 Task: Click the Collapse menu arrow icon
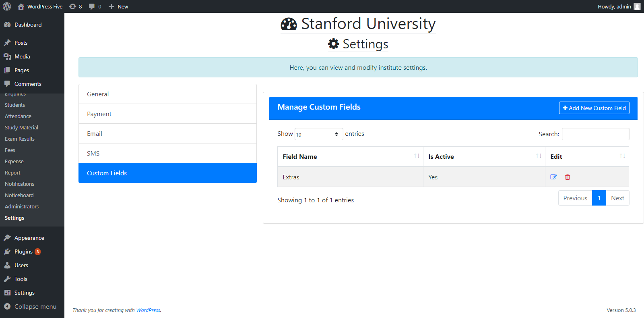coord(7,306)
